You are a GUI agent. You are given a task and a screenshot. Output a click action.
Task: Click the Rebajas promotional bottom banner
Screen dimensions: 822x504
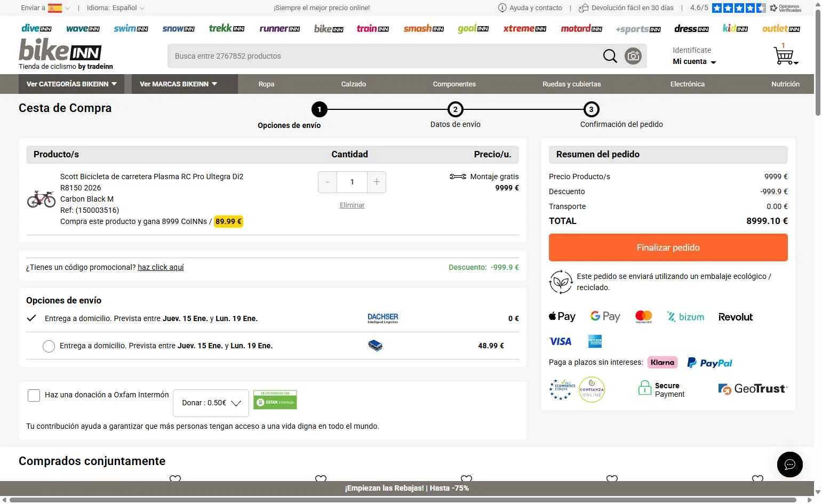tap(407, 489)
